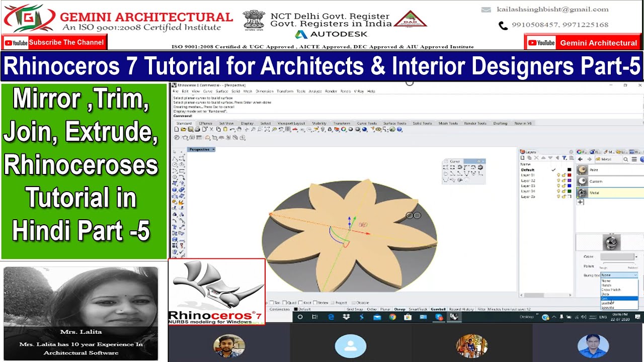Viewport: 644px width, 362px height.
Task: Open the Render menu
Action: [331, 91]
